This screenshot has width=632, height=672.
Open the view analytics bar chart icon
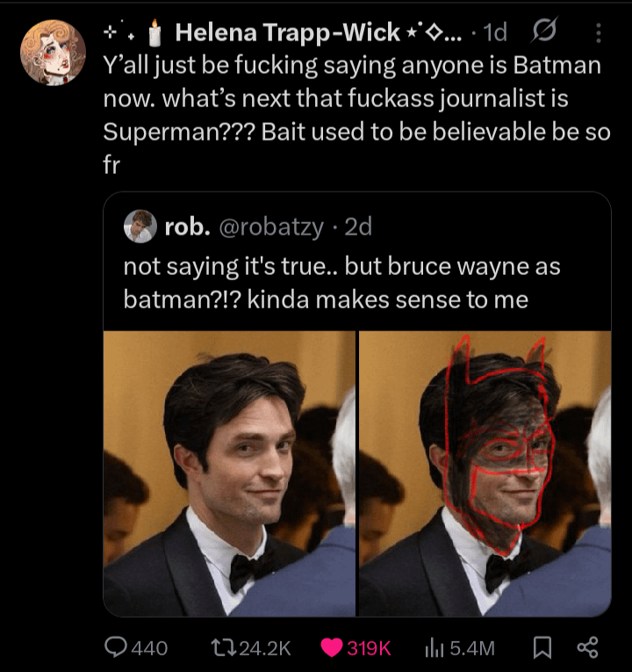(434, 648)
